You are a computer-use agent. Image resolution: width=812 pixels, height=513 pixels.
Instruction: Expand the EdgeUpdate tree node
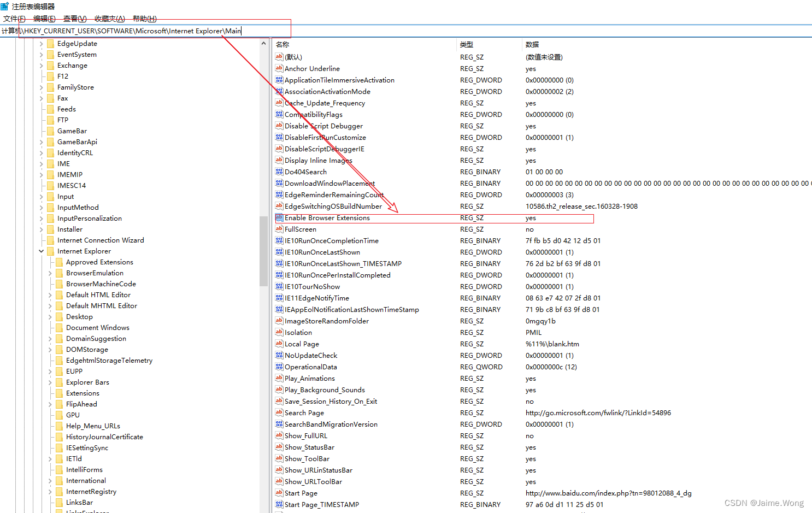41,44
